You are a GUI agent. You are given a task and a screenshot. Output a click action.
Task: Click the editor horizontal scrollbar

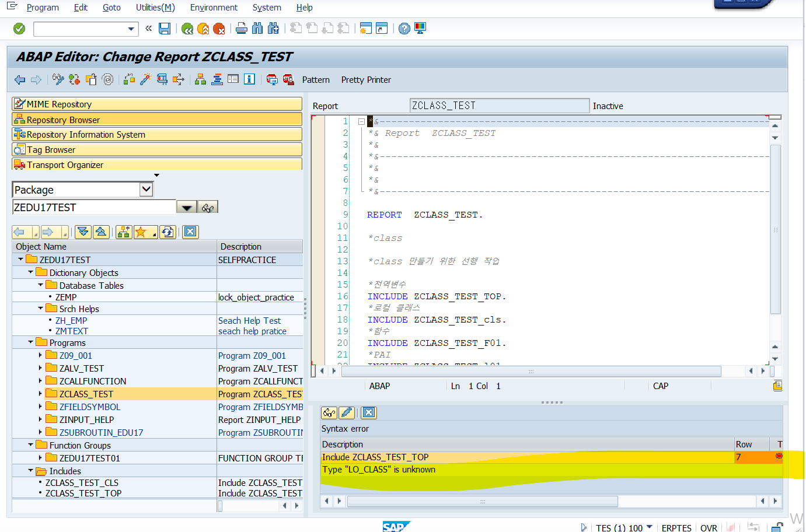point(530,371)
